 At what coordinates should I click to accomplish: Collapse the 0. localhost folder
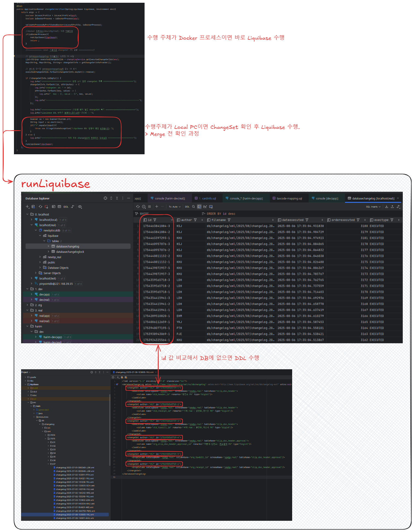coord(27,214)
